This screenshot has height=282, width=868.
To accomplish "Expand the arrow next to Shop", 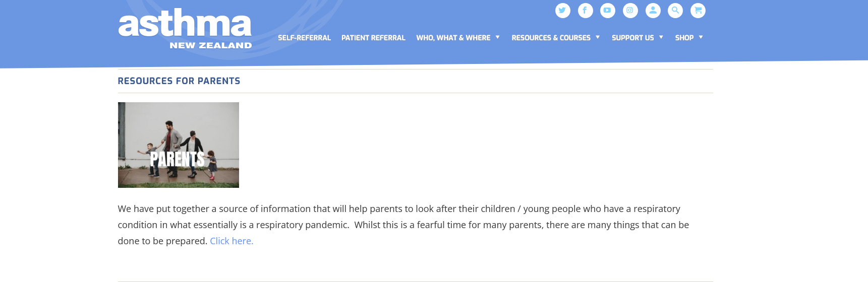I will pyautogui.click(x=701, y=37).
